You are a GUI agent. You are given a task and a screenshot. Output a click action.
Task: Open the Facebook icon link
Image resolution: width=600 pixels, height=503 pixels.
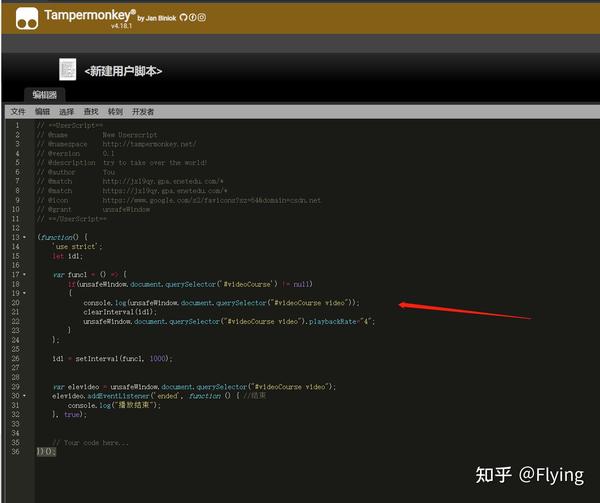click(192, 17)
